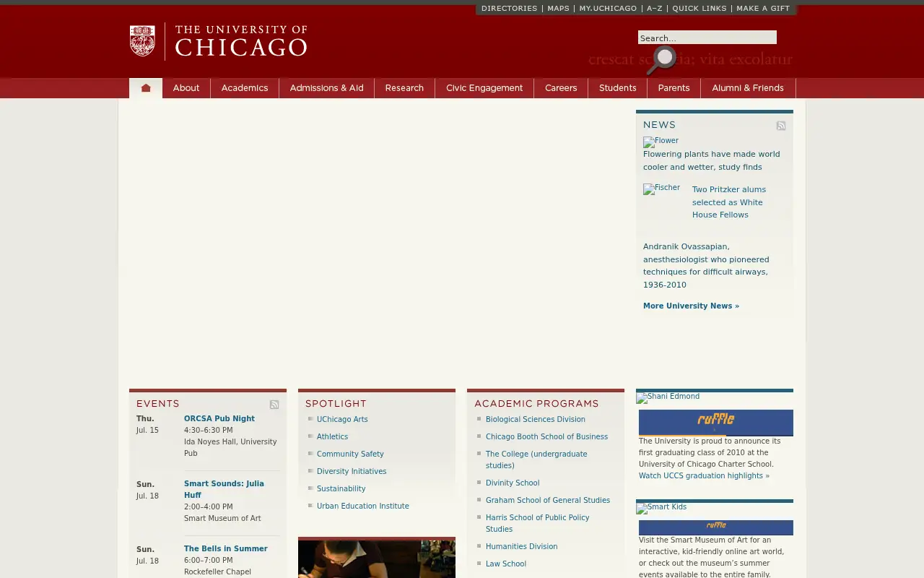Open the Academics menu
This screenshot has height=578, width=924.
point(245,88)
